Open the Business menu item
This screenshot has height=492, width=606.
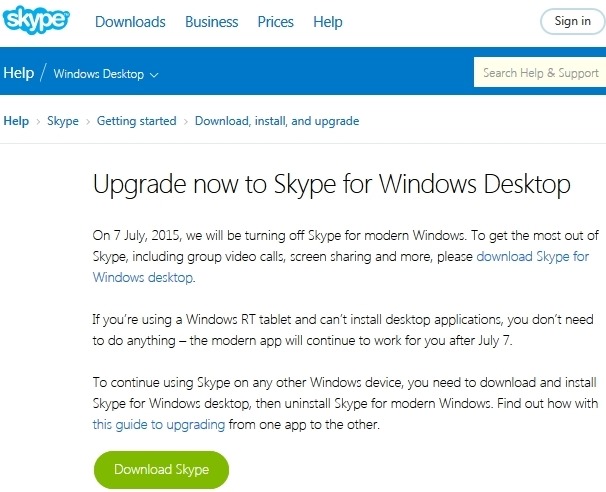212,21
